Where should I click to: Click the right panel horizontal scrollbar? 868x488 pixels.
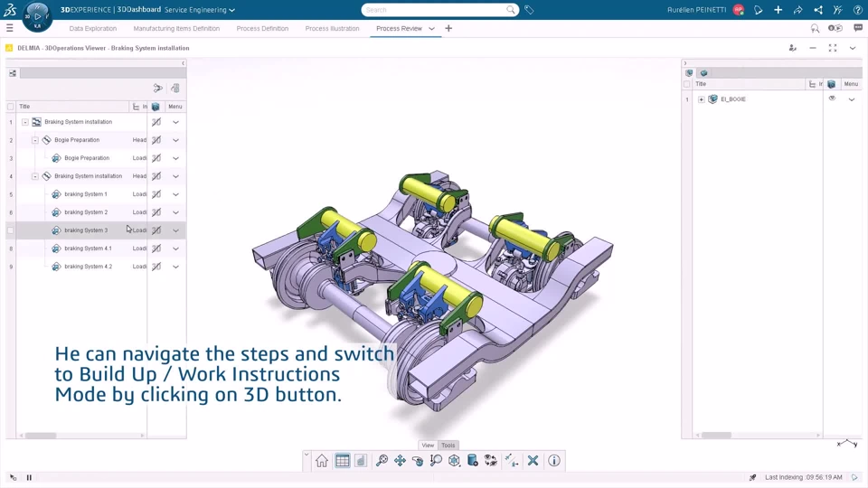tap(717, 435)
